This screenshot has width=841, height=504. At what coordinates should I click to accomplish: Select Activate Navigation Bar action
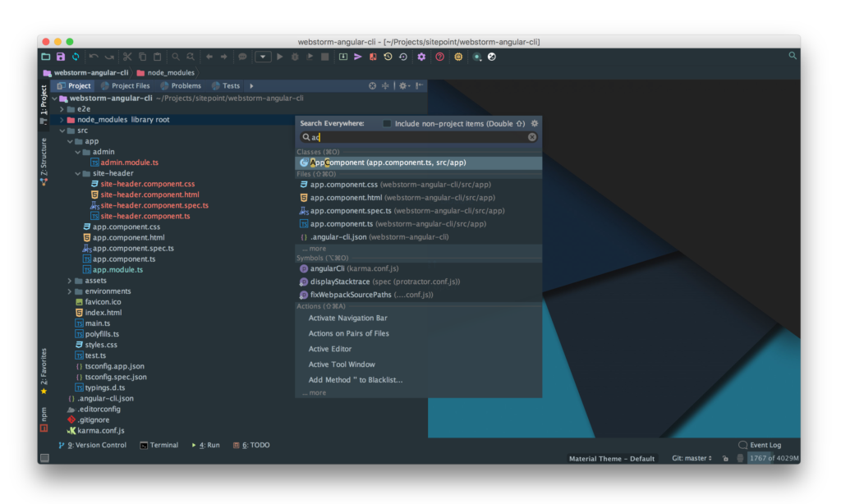(x=347, y=318)
